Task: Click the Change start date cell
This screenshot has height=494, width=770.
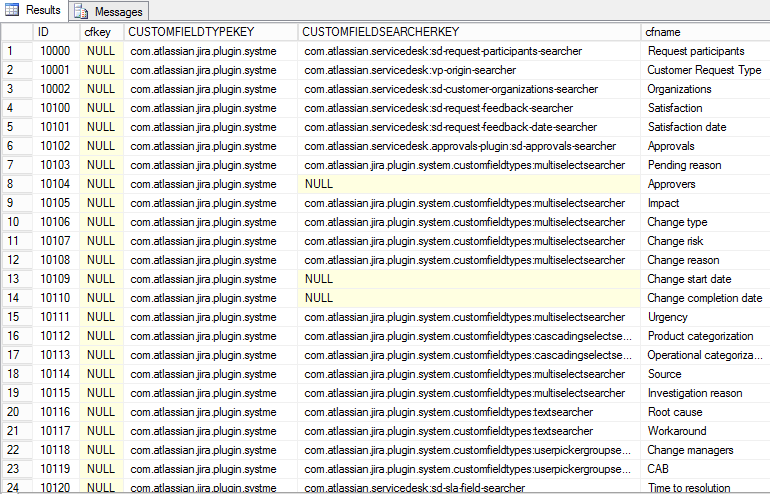Action: click(x=705, y=279)
